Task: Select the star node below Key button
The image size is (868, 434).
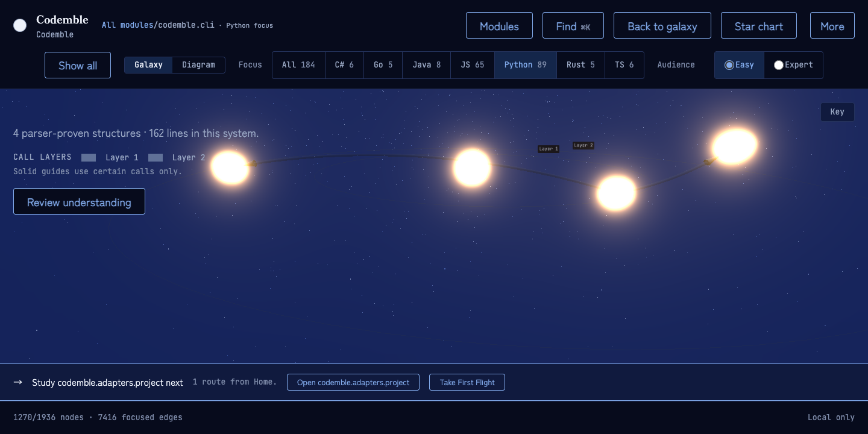Action: click(734, 146)
